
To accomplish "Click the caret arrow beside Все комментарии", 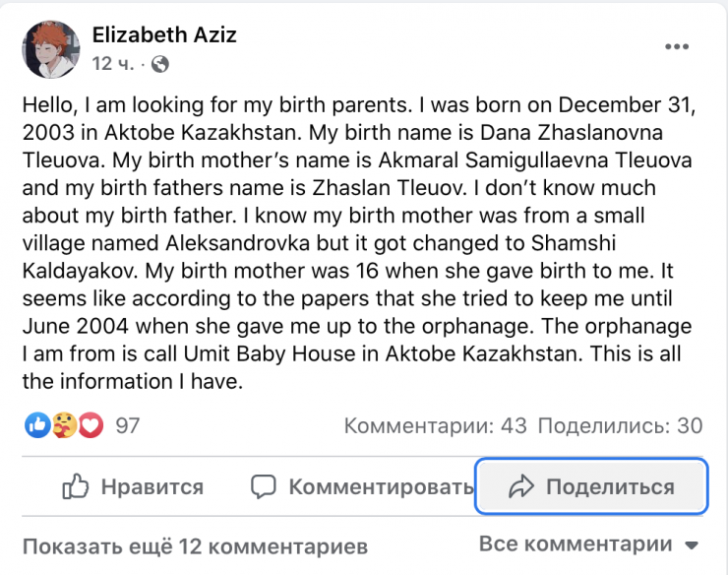I will coord(691,545).
